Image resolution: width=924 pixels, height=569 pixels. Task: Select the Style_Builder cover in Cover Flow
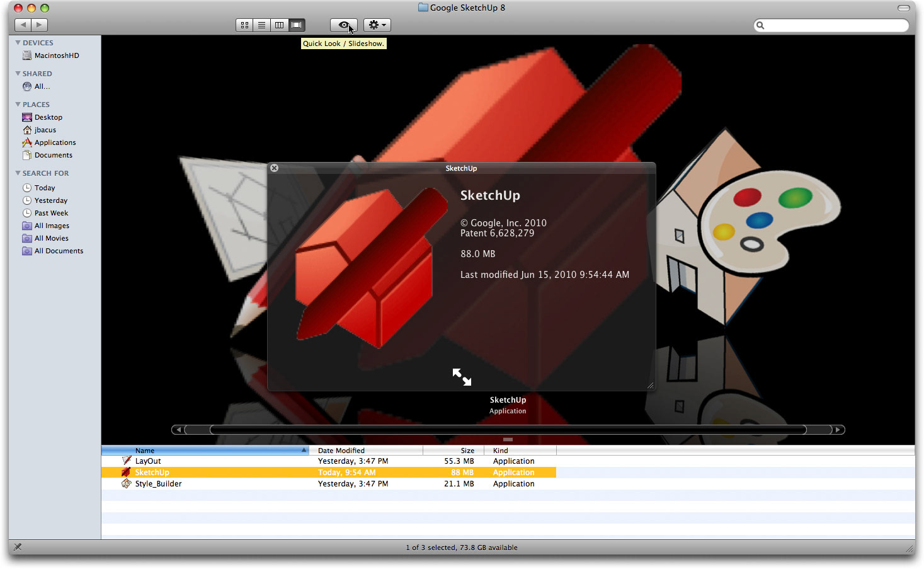[750, 227]
